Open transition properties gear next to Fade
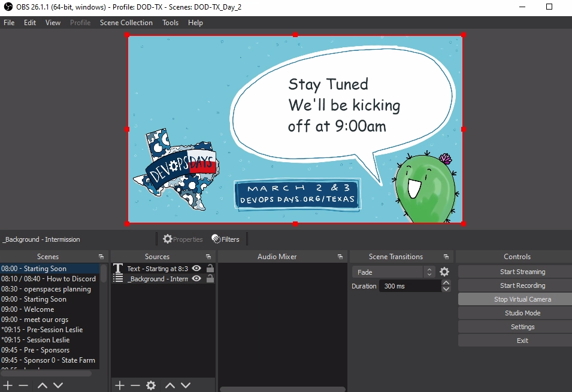 [444, 272]
